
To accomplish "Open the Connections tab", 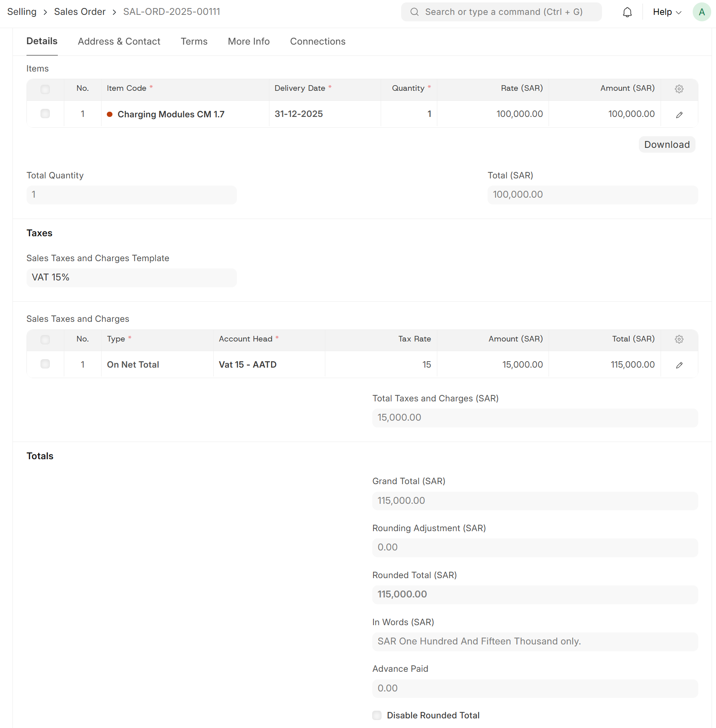I will [318, 41].
